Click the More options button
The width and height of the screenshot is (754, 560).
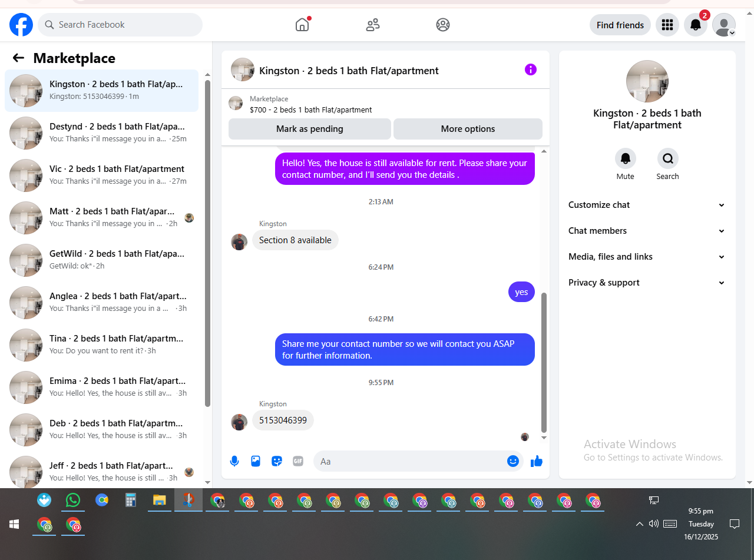[468, 129]
